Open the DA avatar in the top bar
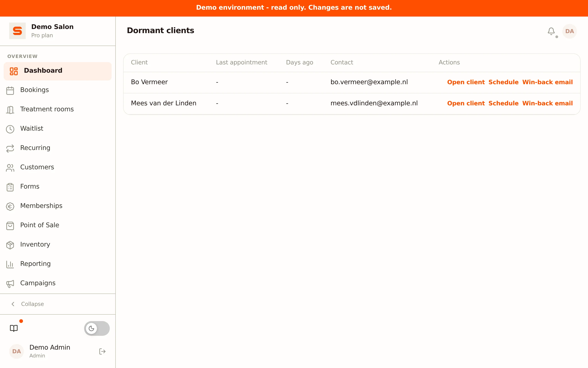The image size is (588, 368). [569, 31]
